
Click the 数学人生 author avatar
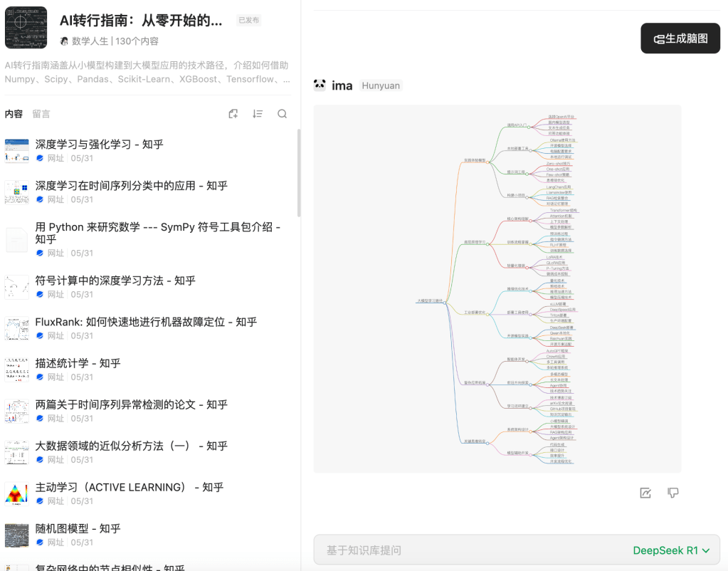[x=65, y=41]
